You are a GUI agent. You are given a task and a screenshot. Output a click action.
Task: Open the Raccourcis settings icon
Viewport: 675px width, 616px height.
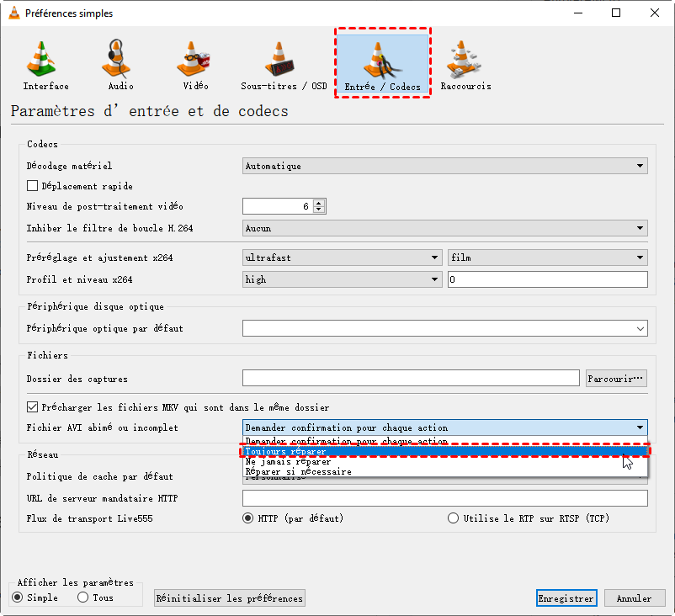(x=465, y=64)
